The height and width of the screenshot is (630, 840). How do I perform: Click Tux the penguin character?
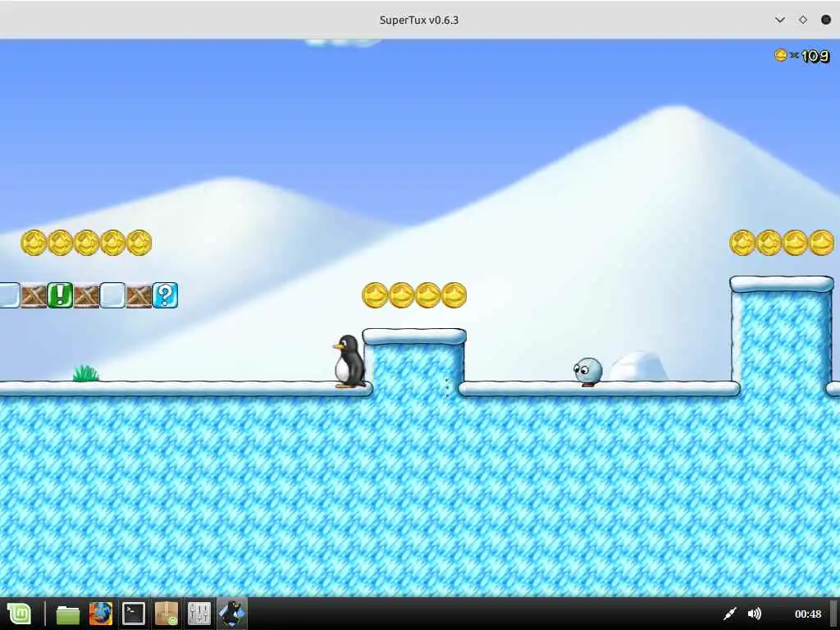[x=349, y=361]
